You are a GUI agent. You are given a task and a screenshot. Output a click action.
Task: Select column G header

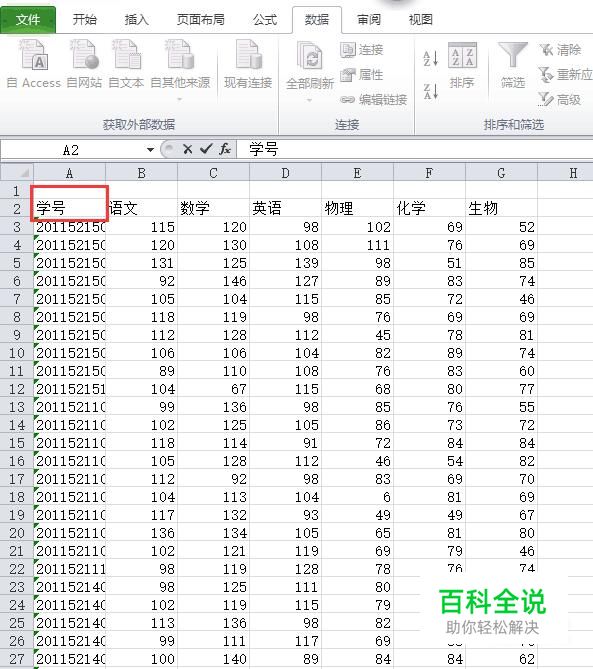point(501,173)
